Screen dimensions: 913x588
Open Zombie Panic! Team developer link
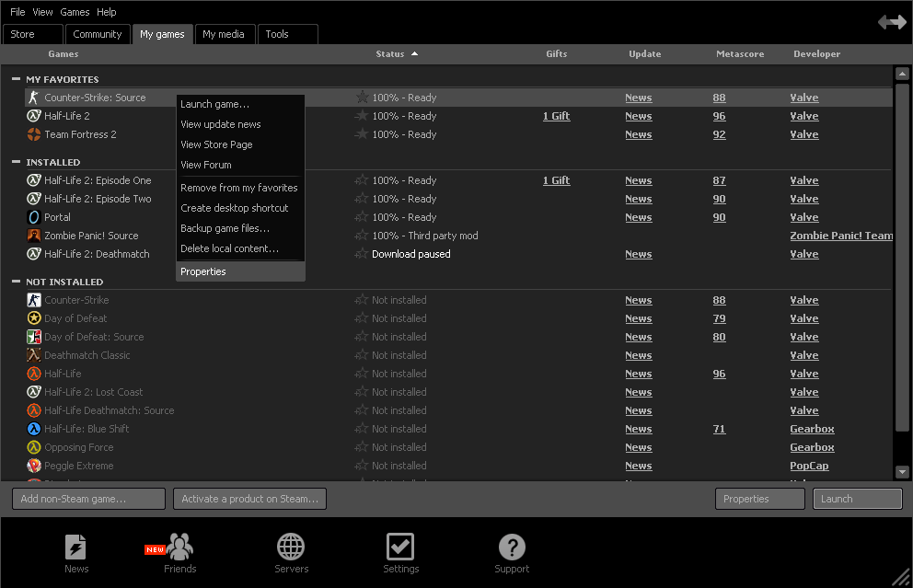[x=841, y=236]
